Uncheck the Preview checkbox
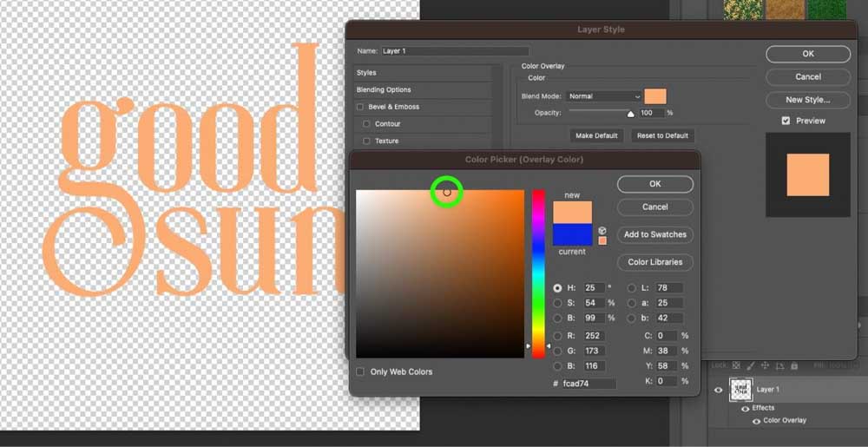 [786, 121]
